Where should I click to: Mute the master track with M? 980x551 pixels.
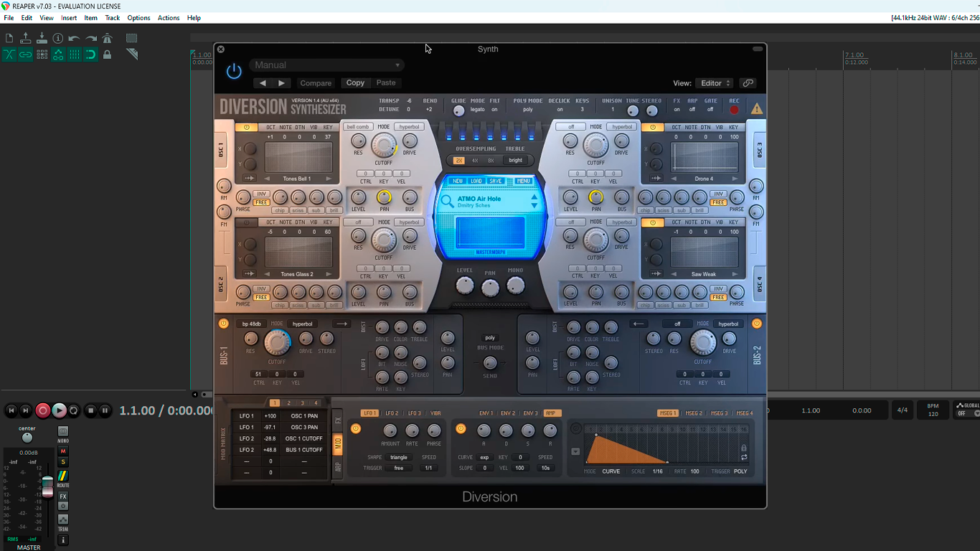click(x=63, y=451)
